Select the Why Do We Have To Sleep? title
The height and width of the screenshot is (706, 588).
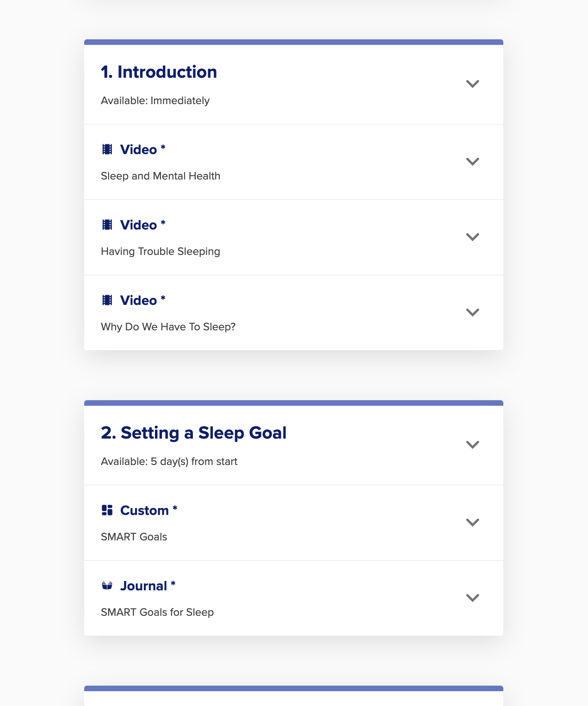point(168,327)
